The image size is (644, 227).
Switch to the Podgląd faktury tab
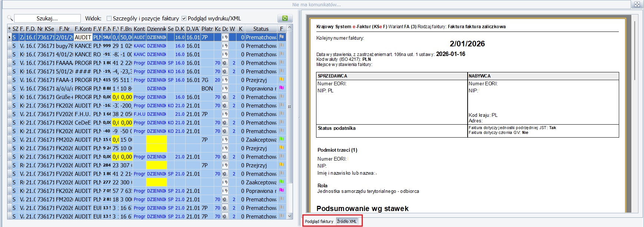tap(319, 221)
